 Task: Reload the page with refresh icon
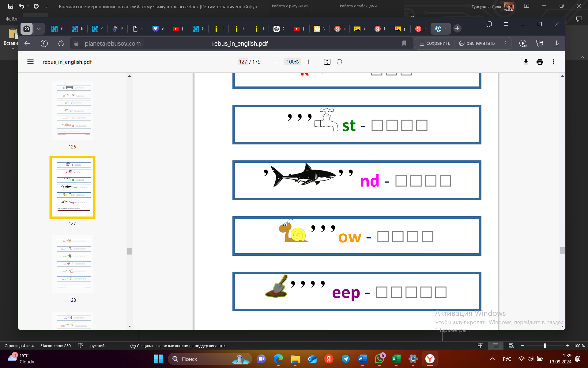pos(61,44)
